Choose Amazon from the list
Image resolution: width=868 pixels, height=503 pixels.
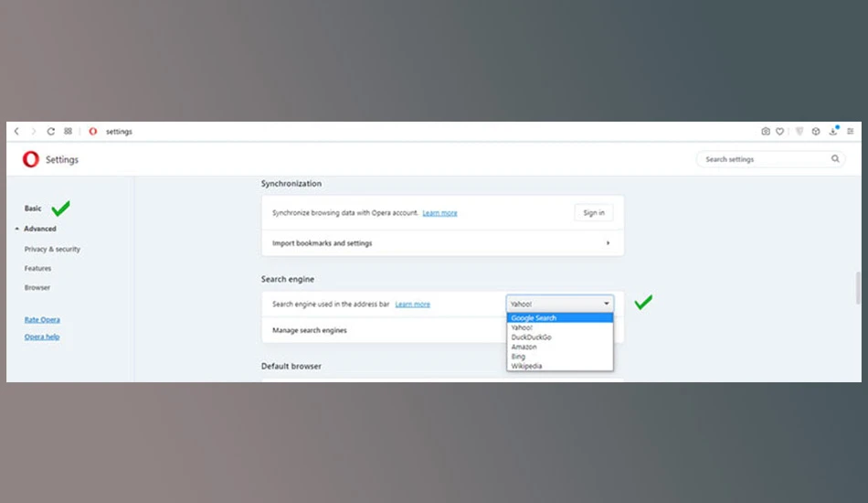tap(560, 347)
